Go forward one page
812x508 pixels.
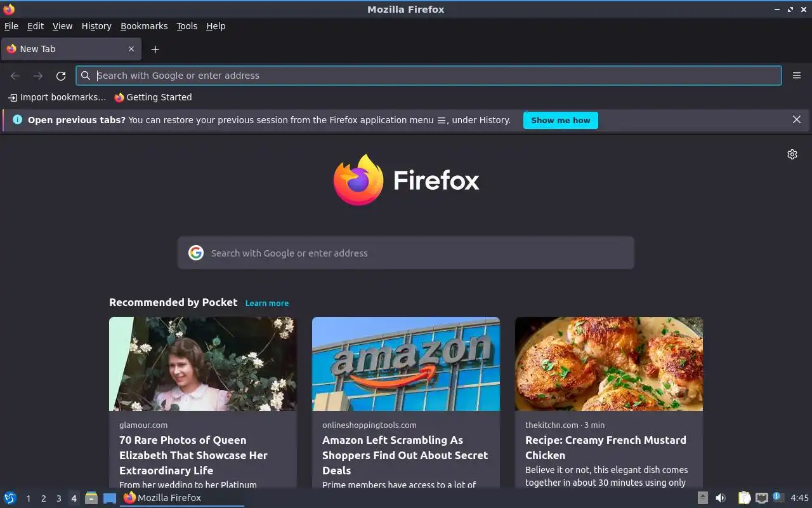(38, 76)
